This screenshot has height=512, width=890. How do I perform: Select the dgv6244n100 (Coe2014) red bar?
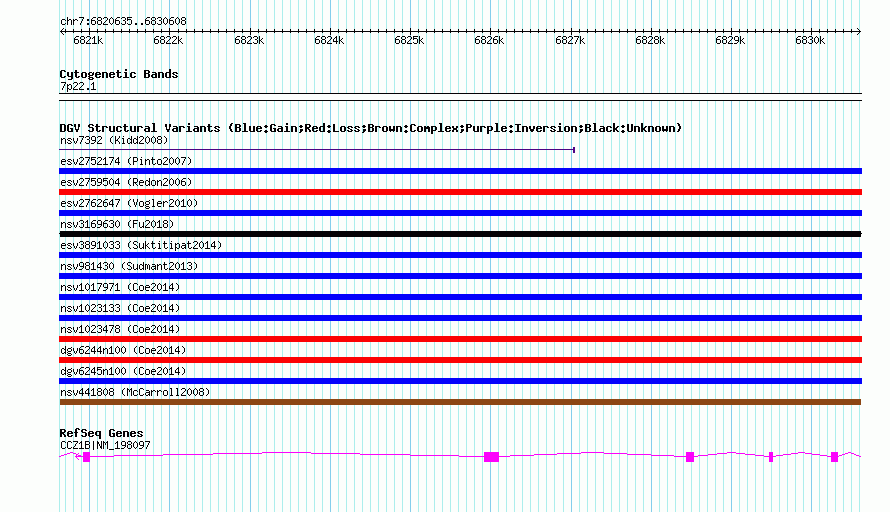tap(460, 360)
